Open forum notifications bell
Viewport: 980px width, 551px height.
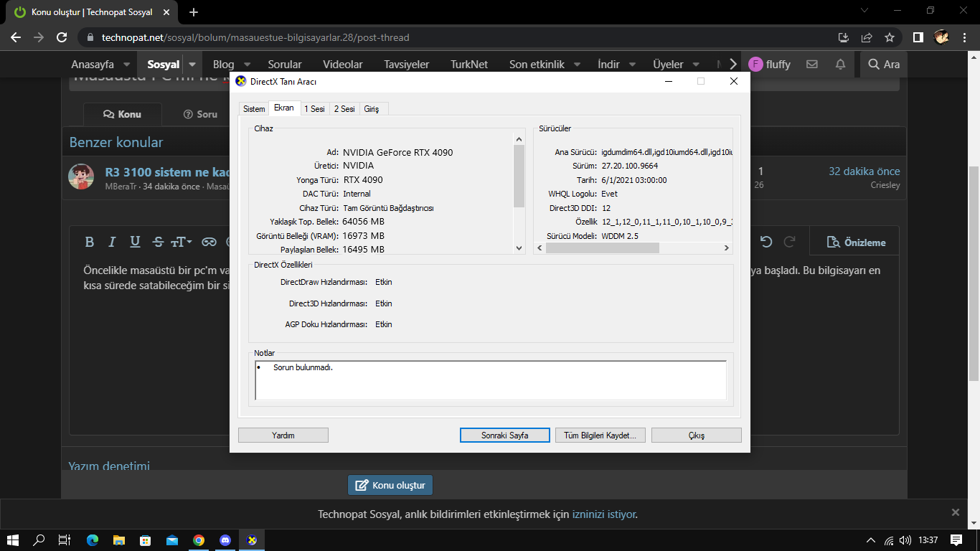(x=840, y=64)
